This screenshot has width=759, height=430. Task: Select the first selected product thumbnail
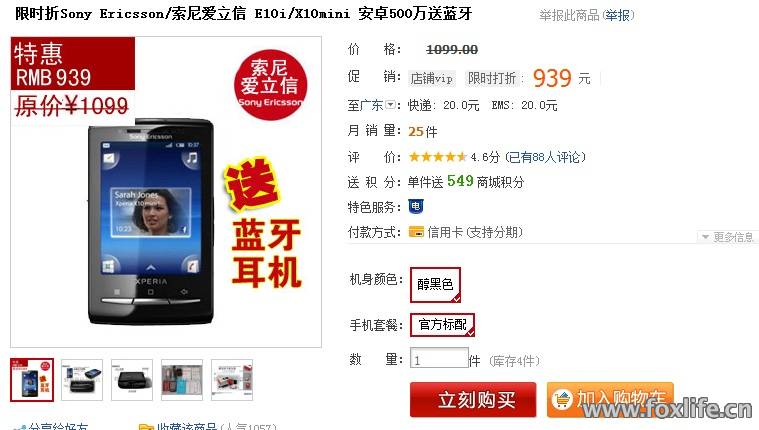coord(32,380)
